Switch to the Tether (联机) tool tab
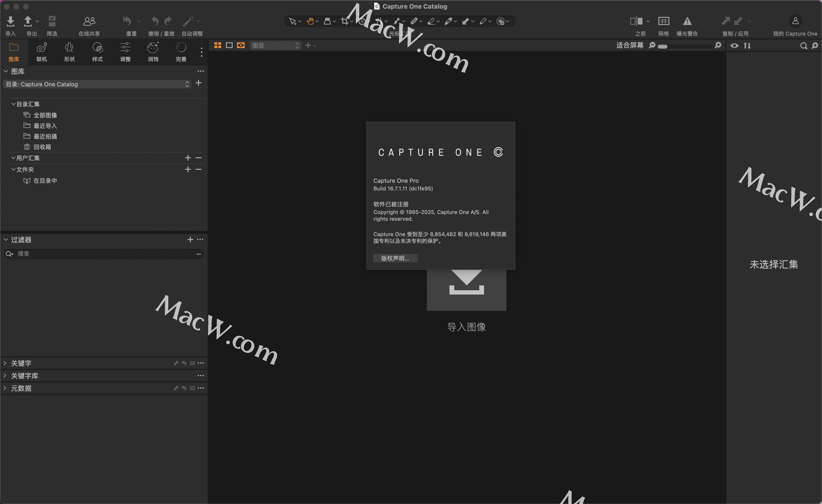This screenshot has width=822, height=504. pos(42,51)
